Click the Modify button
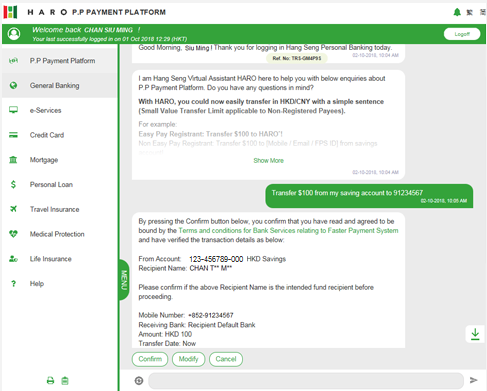487x391 pixels. pyautogui.click(x=188, y=359)
